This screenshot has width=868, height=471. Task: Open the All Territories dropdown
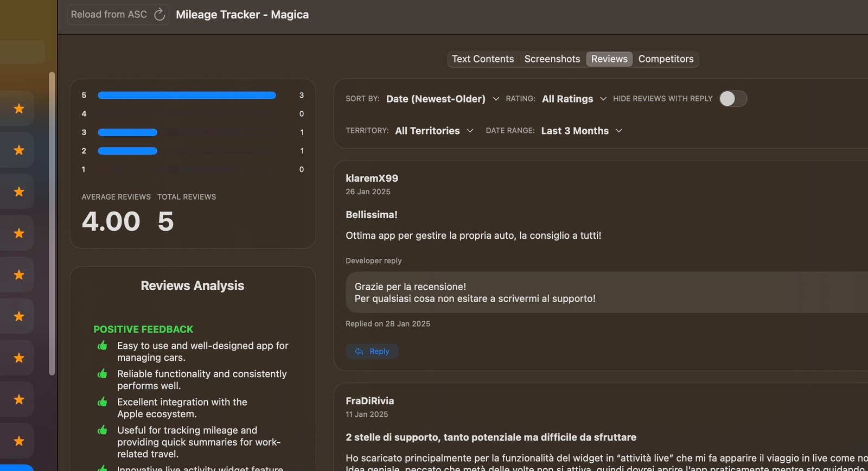pyautogui.click(x=434, y=131)
